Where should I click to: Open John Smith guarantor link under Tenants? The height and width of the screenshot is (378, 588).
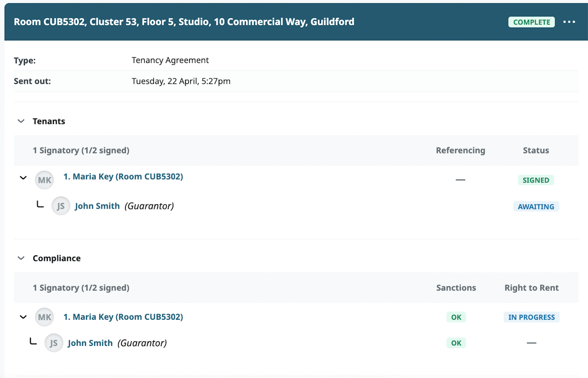click(97, 206)
